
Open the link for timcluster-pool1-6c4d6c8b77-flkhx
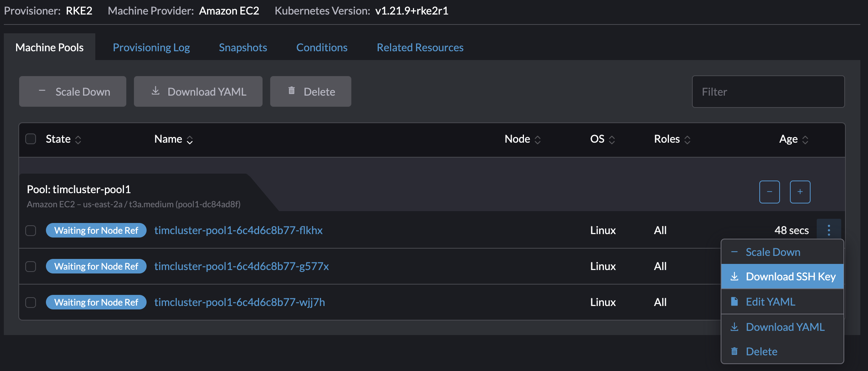pyautogui.click(x=238, y=230)
